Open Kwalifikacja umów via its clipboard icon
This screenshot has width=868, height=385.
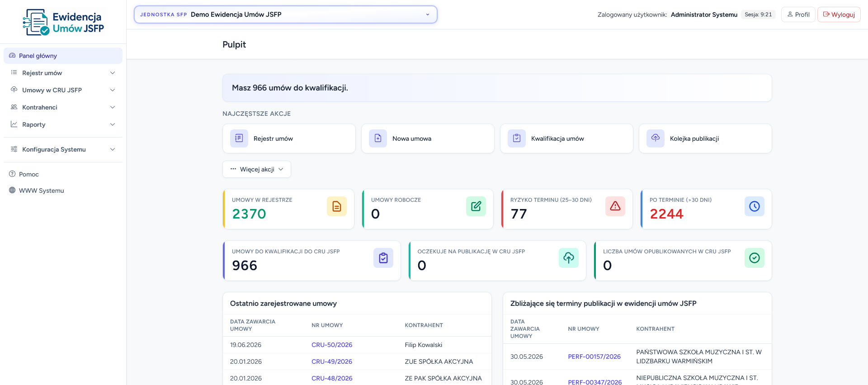click(x=517, y=138)
